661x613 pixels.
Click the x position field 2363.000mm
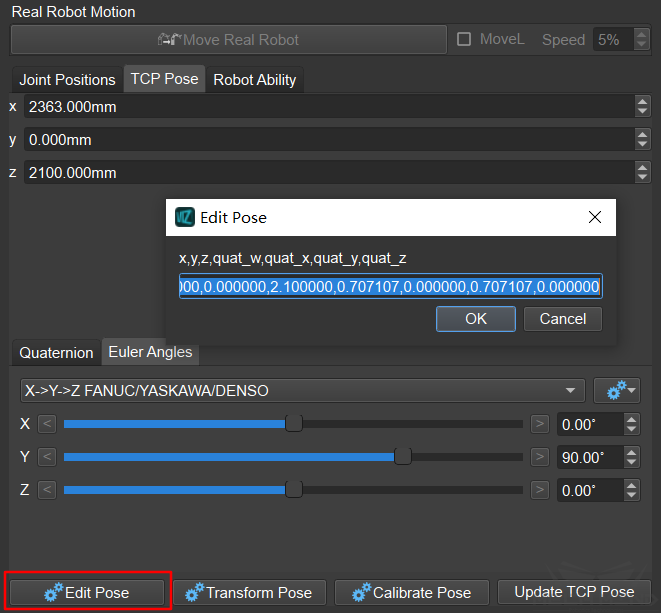329,107
